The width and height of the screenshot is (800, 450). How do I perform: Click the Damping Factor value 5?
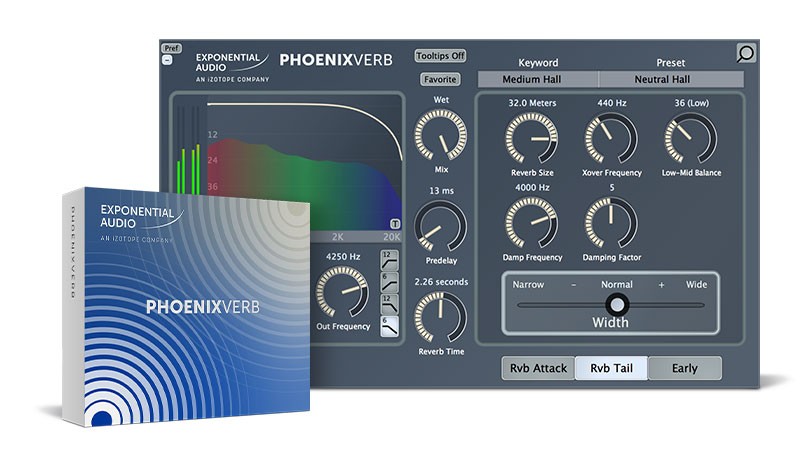(x=612, y=188)
